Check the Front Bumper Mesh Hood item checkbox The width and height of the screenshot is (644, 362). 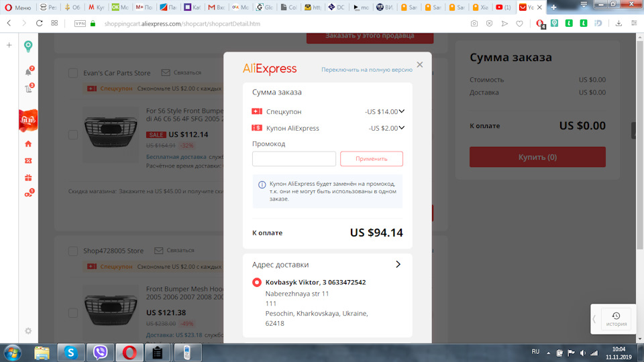[73, 313]
